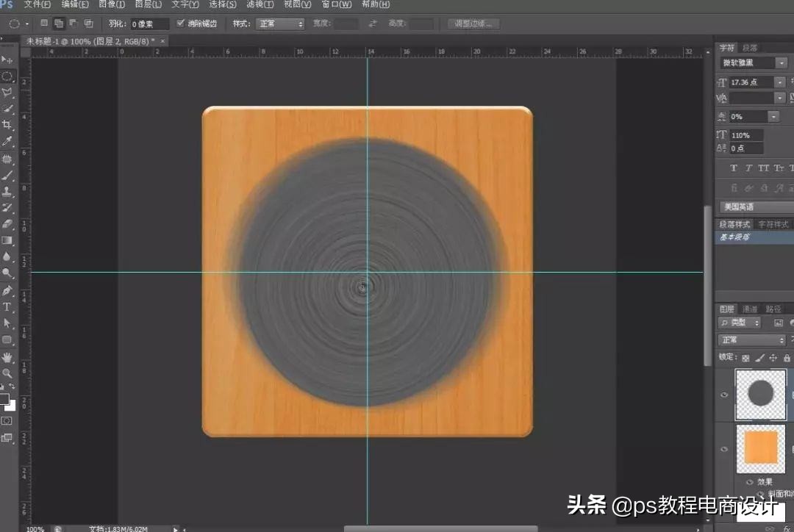Toggle the 消除锯齿 anti-alias checkbox
The image size is (794, 532).
pyautogui.click(x=181, y=24)
